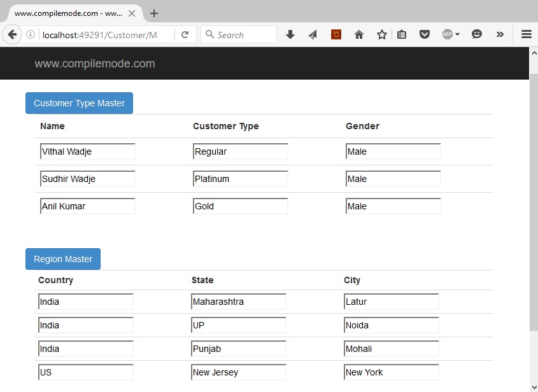538x392 pixels.
Task: Open Adblock Plus dropdown menu
Action: [x=451, y=35]
